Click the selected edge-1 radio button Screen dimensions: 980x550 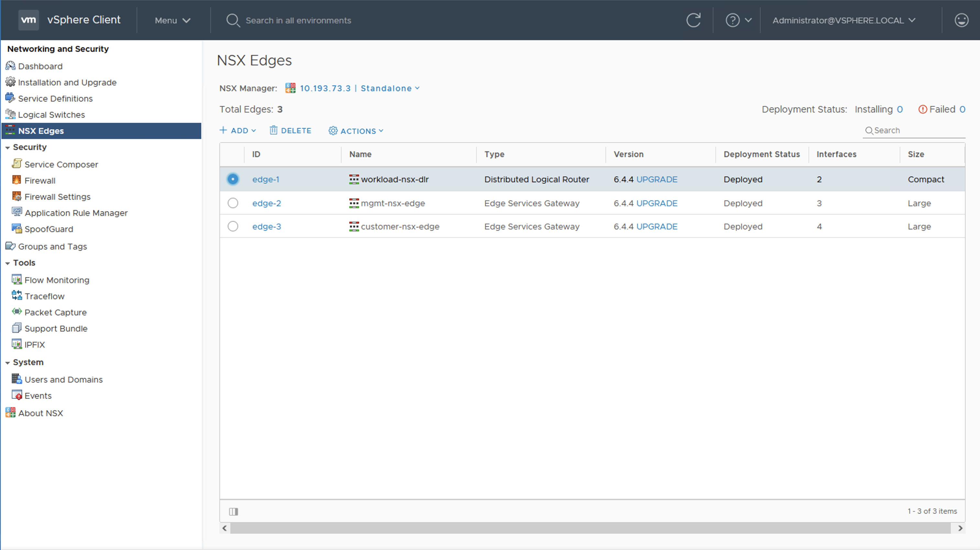tap(233, 179)
